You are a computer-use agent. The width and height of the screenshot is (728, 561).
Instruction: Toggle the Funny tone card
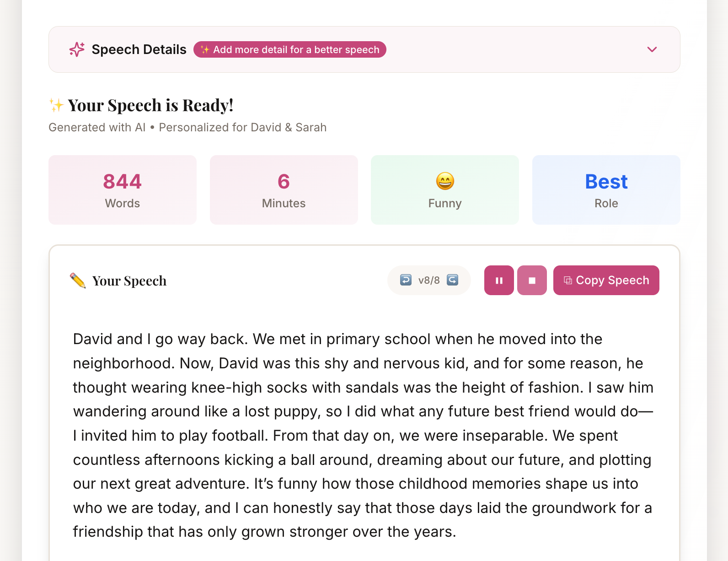click(444, 189)
